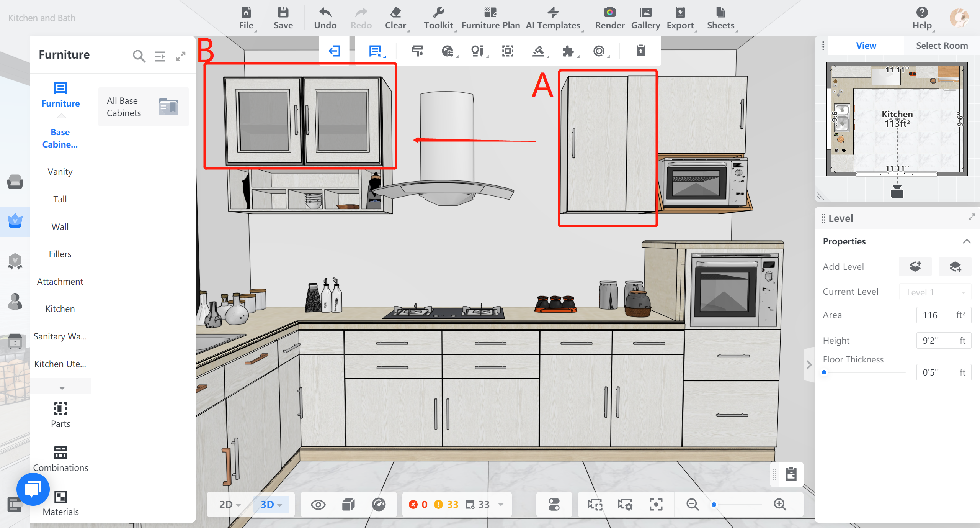980x528 pixels.
Task: Collapse the Properties section chevron
Action: (967, 241)
